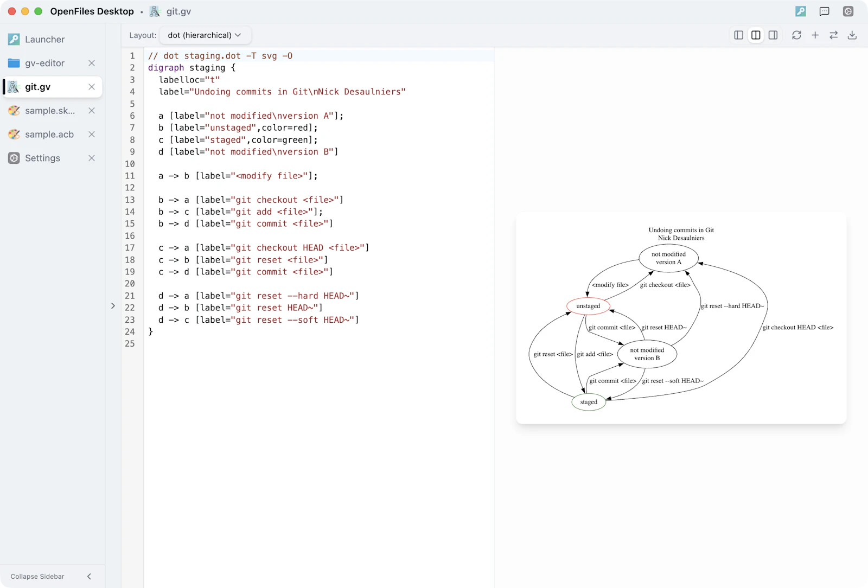
Task: Open the Layout dot (hierarchical) dropdown
Action: 205,35
